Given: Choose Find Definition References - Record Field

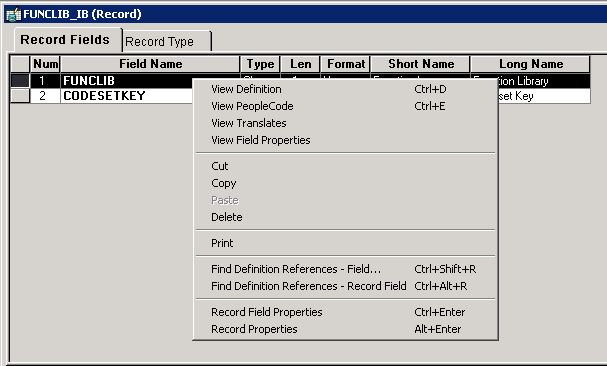Looking at the screenshot, I should pos(345,286).
